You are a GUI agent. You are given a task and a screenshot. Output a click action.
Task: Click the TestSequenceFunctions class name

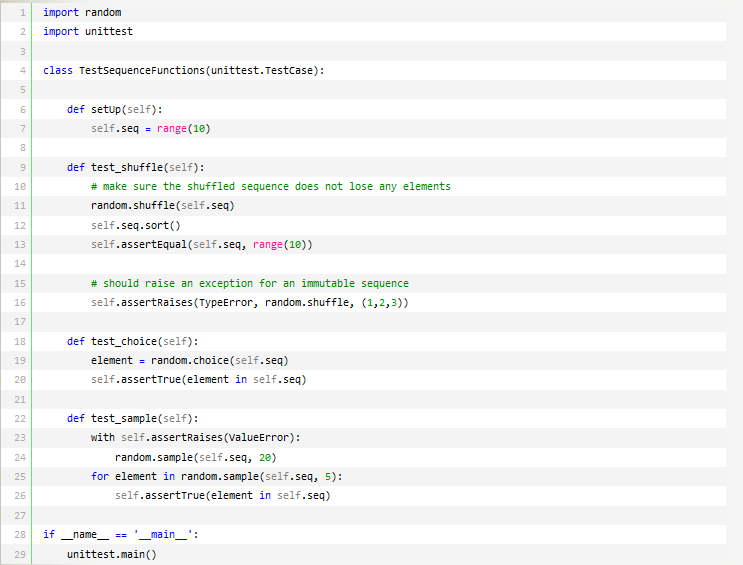142,70
